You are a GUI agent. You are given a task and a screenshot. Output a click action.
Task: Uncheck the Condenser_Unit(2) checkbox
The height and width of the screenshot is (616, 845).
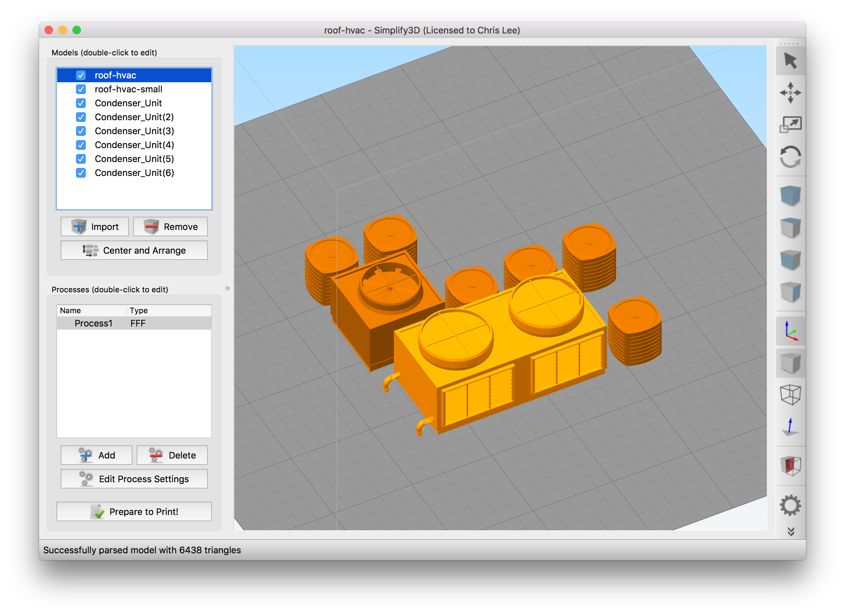click(x=81, y=117)
